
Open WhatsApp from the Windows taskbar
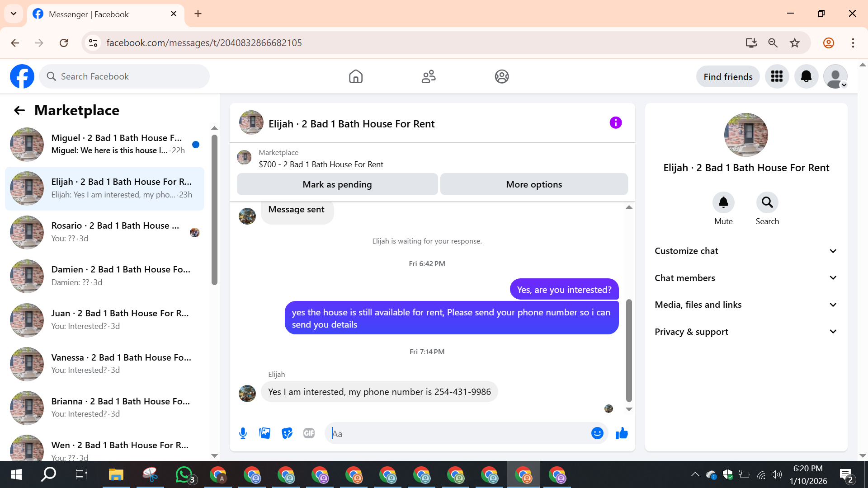(184, 475)
